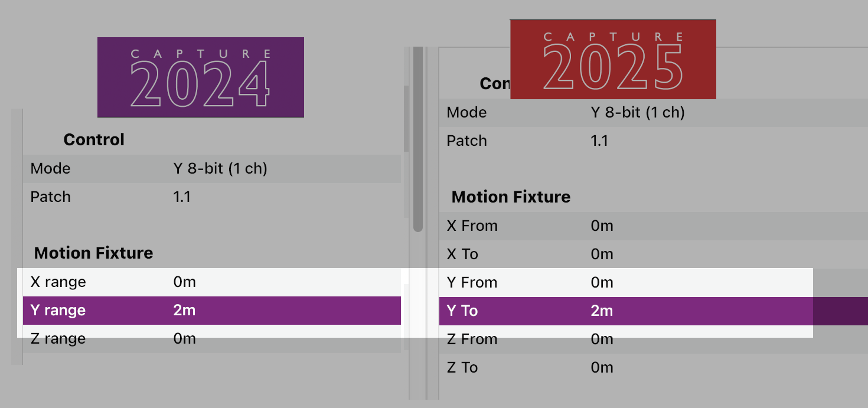Viewport: 868px width, 408px height.
Task: Collapse Motion Fixture section above X range
Action: pos(93,253)
